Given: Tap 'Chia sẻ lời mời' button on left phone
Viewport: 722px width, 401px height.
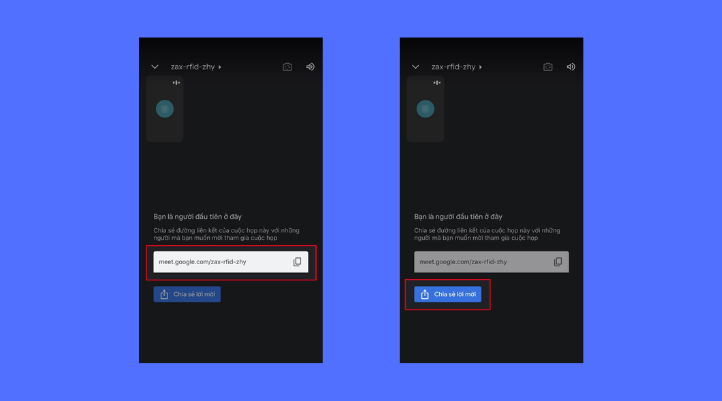Looking at the screenshot, I should [x=187, y=294].
